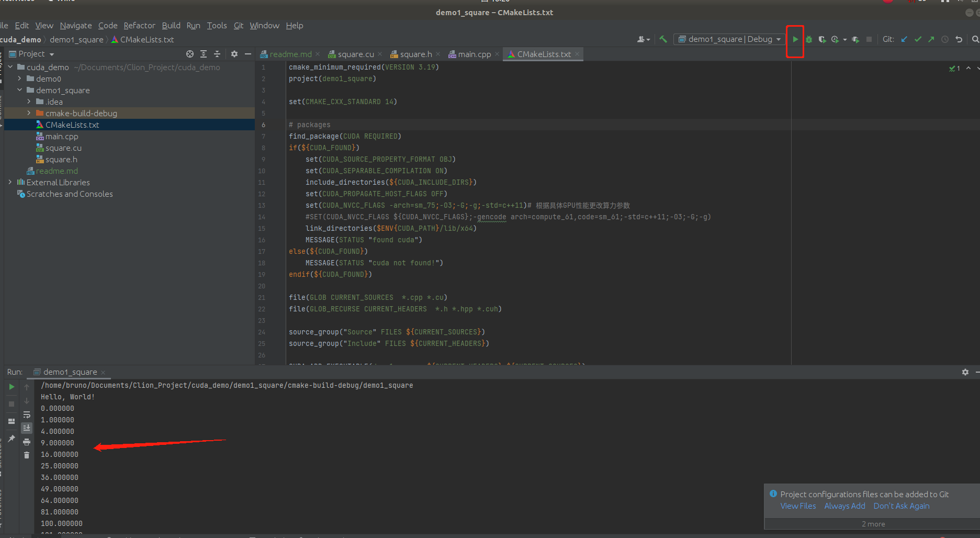Click the Run with Valgrind Memcheck icon
The width and height of the screenshot is (980, 538).
[855, 39]
